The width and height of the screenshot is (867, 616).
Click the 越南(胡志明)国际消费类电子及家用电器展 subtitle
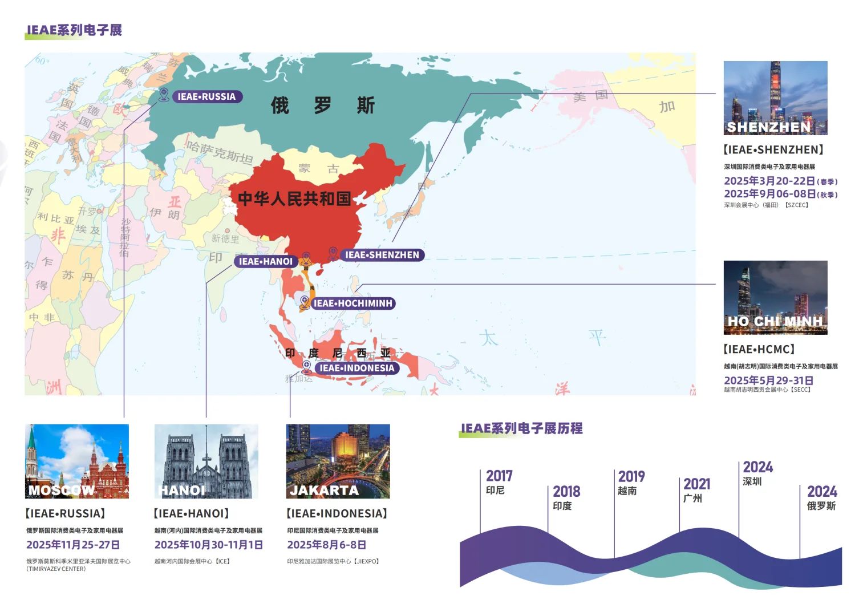781,367
